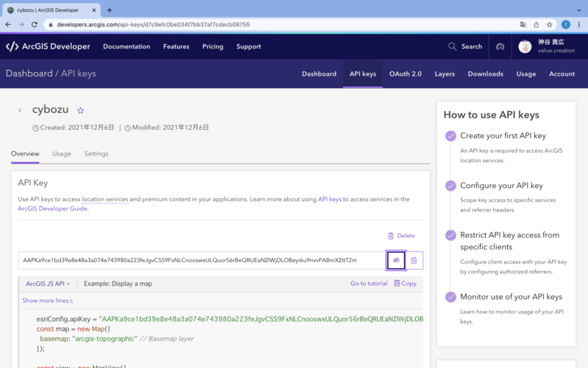Click Monitor use of your API keys step
The height and width of the screenshot is (368, 588).
pos(511,297)
